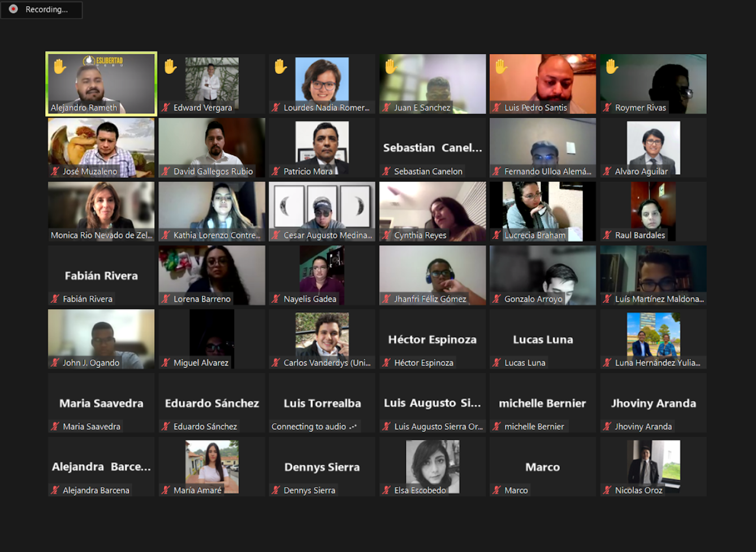
Task: Click the red Recording indicator dot
Action: point(14,9)
